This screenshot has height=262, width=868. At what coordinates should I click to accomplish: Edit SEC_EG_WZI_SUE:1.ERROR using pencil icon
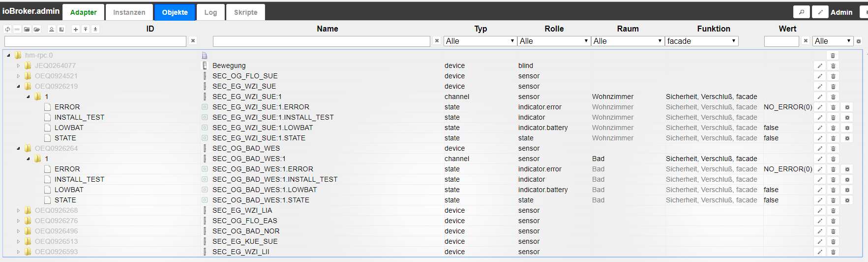(x=820, y=107)
